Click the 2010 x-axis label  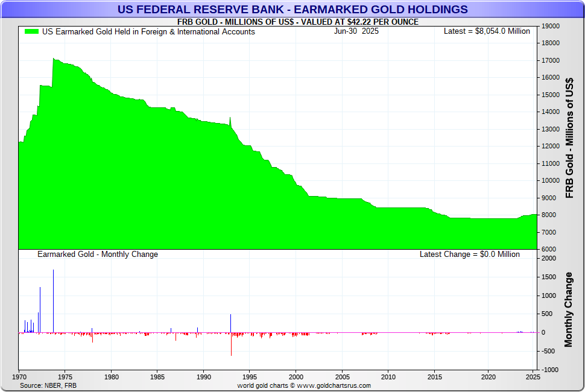(x=388, y=377)
